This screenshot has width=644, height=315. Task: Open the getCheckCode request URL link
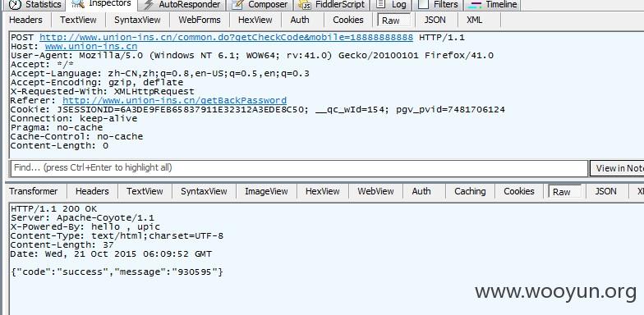pos(227,38)
